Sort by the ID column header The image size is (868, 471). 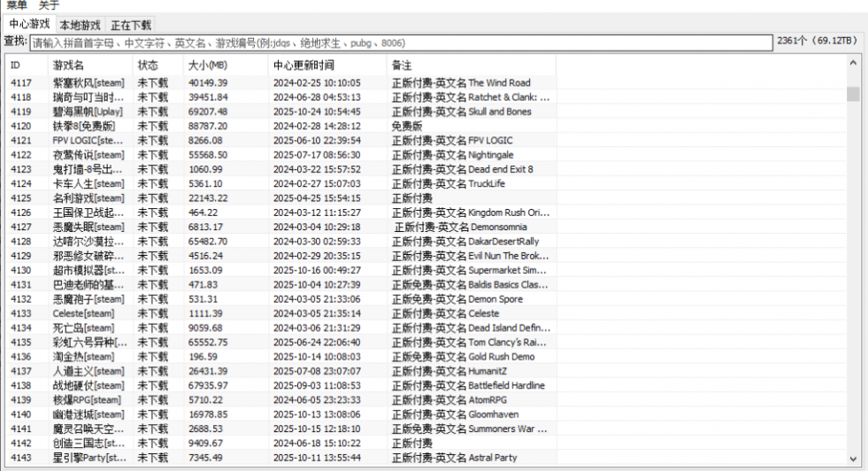pos(27,66)
